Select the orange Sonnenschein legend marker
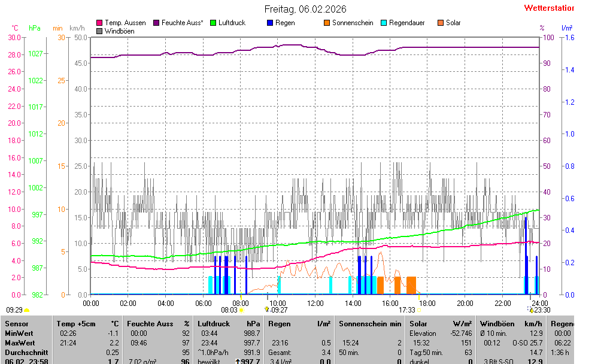Image resolution: width=613 pixels, height=364 pixels. point(327,23)
